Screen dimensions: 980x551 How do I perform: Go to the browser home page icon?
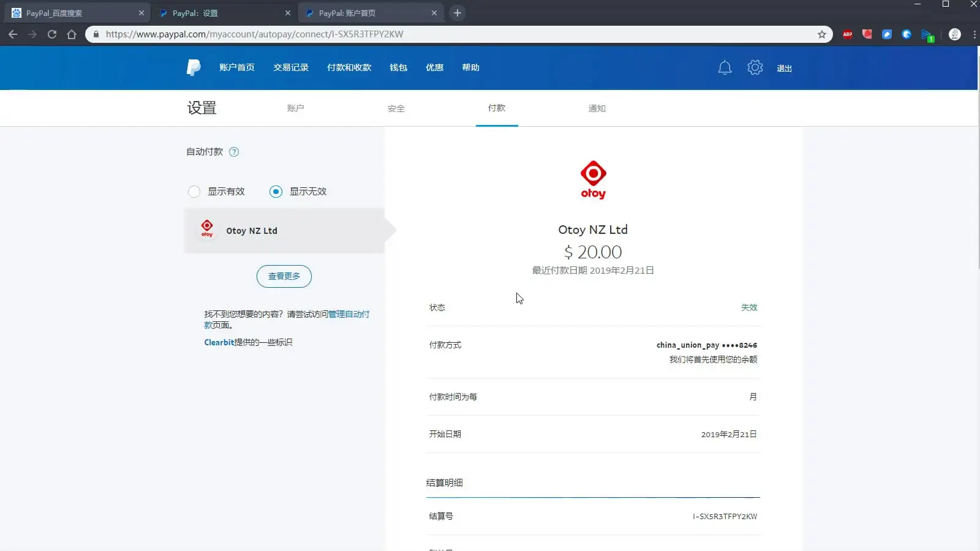tap(72, 34)
